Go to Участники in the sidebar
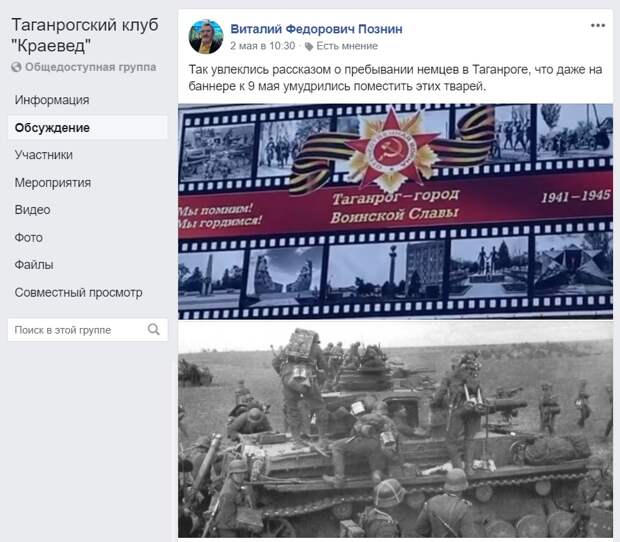Image resolution: width=620 pixels, height=542 pixels. click(x=43, y=155)
